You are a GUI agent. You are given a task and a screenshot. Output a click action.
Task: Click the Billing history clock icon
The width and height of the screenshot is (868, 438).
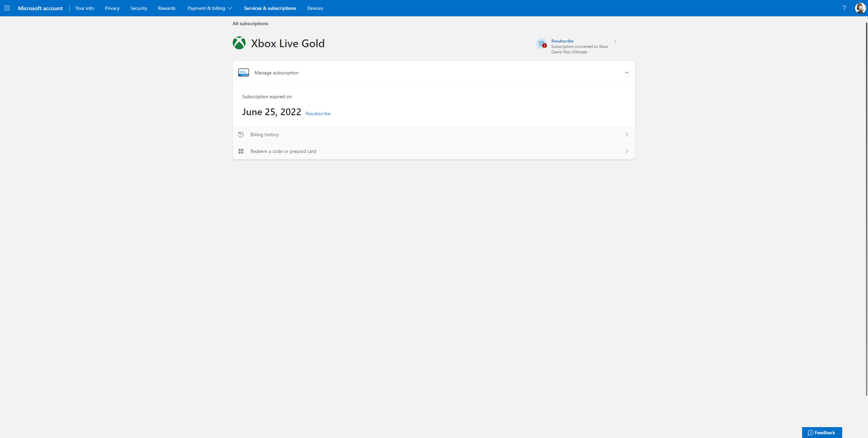(241, 135)
